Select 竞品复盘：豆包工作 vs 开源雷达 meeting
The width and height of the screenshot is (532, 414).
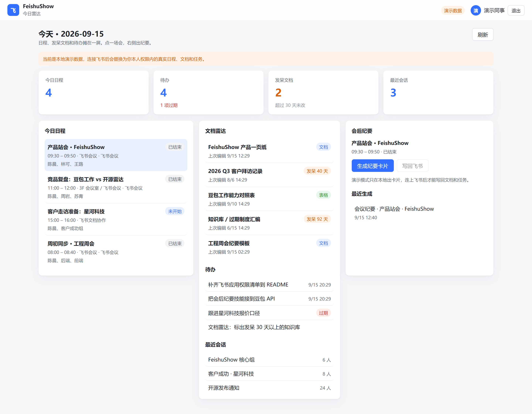[116, 187]
